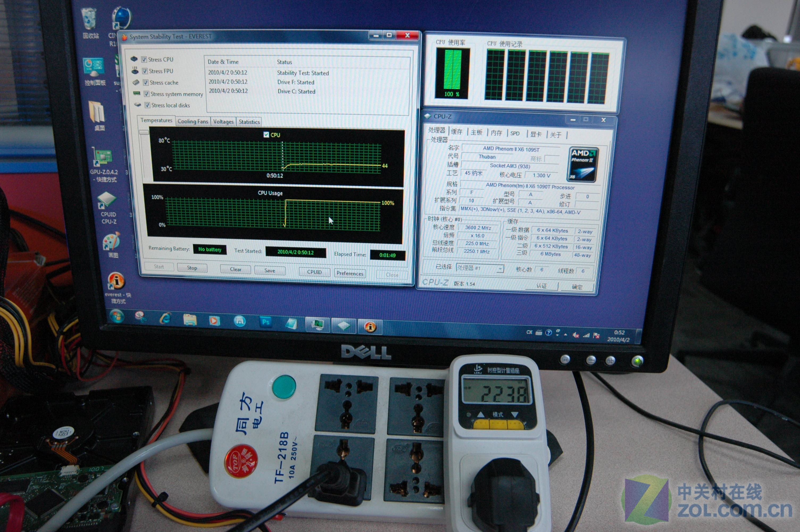
Task: Open Preferences in EVEREST
Action: [x=350, y=273]
